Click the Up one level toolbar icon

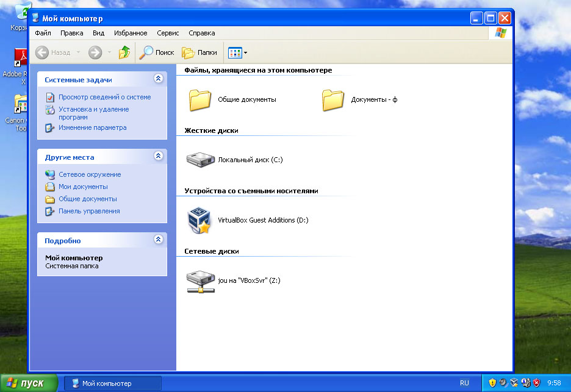[124, 52]
